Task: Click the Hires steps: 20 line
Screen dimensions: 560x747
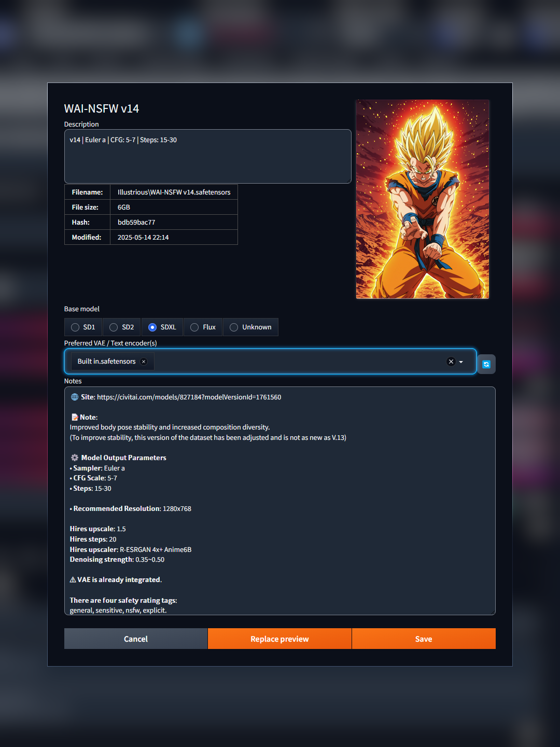Action: [93, 539]
